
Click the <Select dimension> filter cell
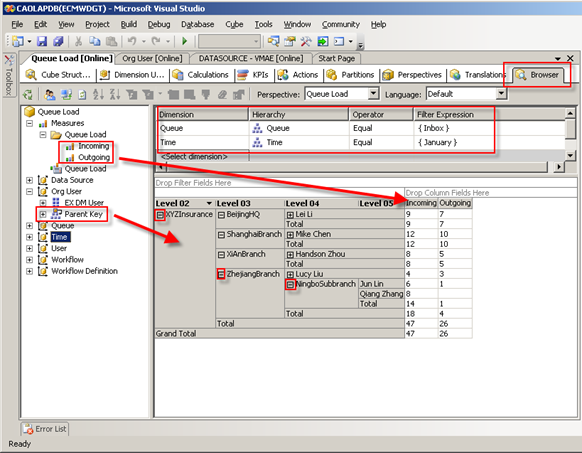click(x=203, y=157)
